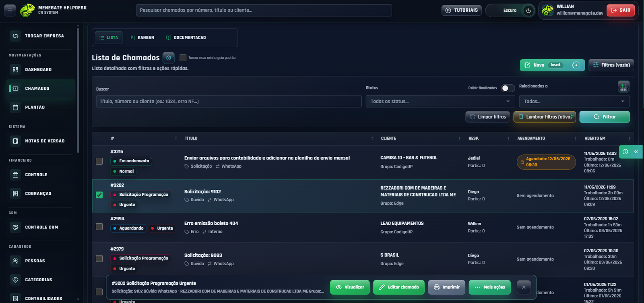Close the selection action bar
Screen dimensions: 644x303
(524, 287)
